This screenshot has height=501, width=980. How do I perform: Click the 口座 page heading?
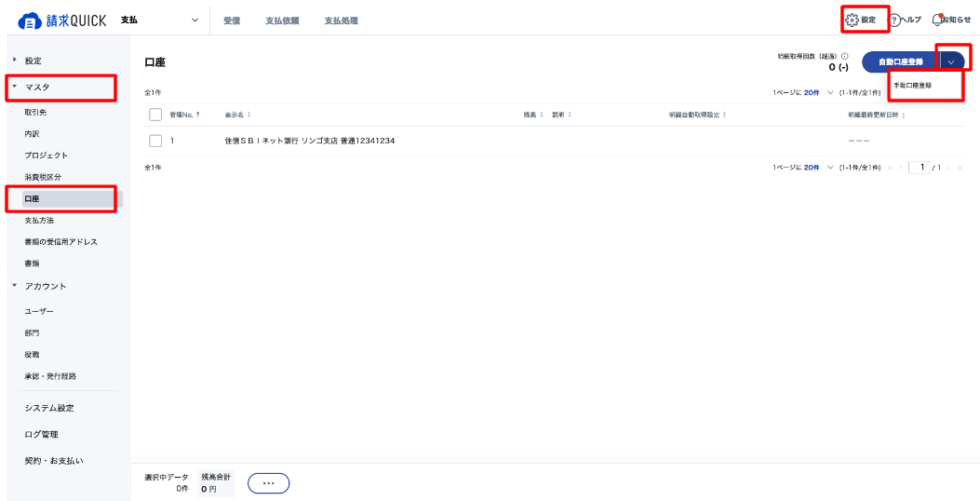click(x=155, y=62)
